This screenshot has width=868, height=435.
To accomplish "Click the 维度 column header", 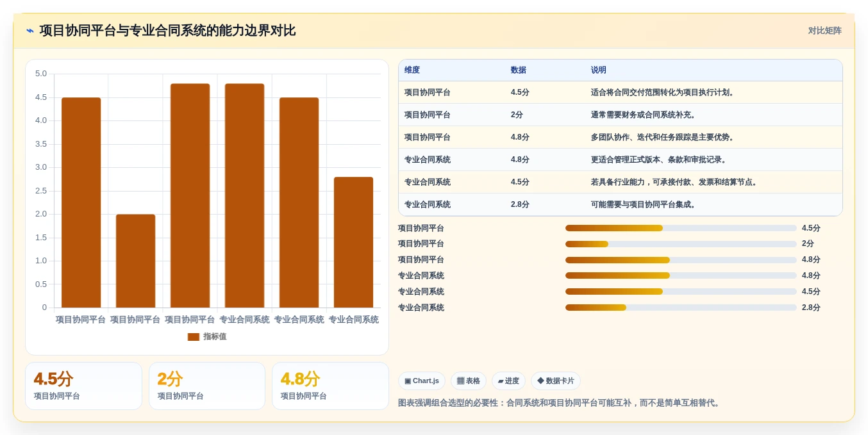I will (412, 70).
